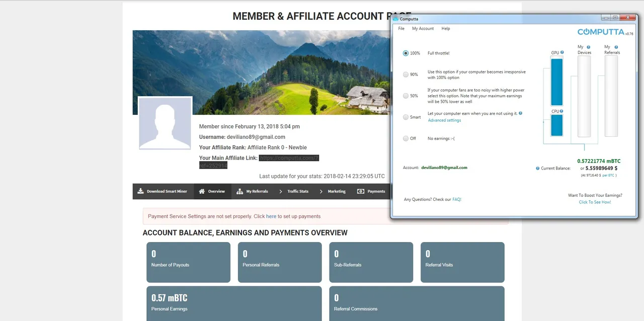
Task: Expand the Marketing nav item
Action: point(333,191)
